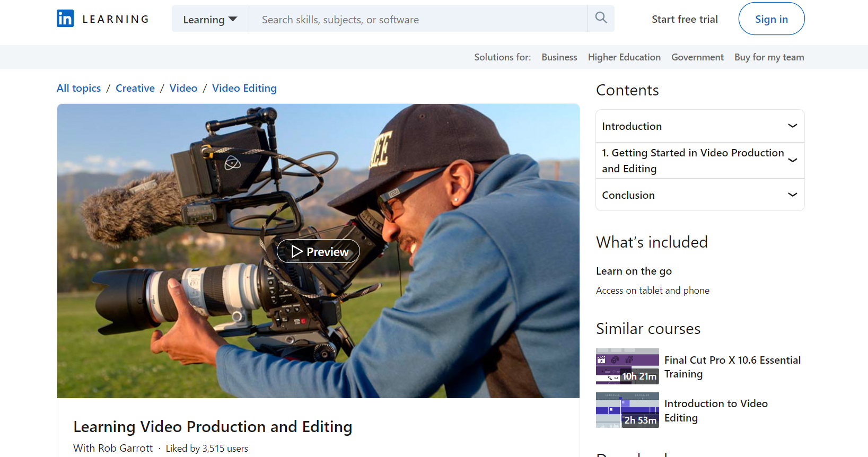Open the Business solutions link
This screenshot has height=457, width=868.
pyautogui.click(x=559, y=57)
